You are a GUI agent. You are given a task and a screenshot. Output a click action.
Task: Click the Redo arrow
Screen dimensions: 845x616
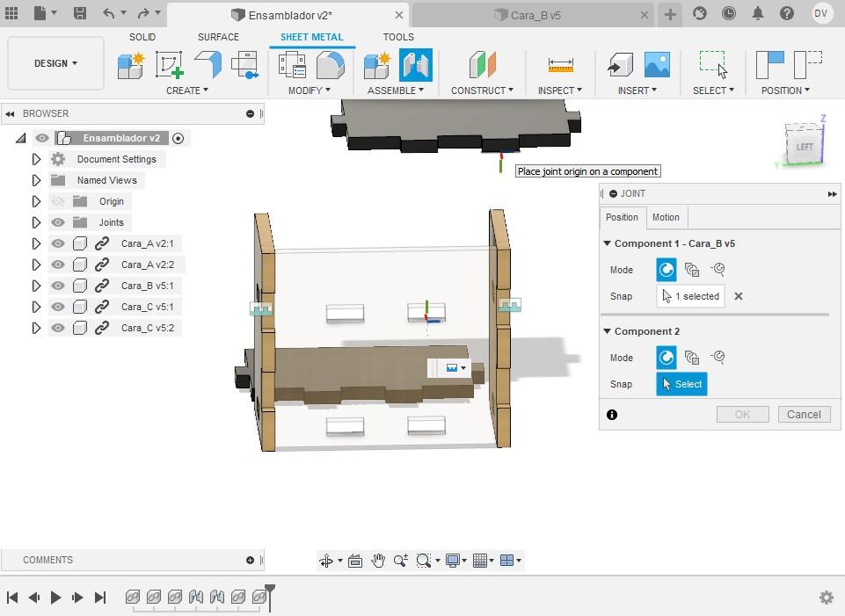click(x=143, y=13)
